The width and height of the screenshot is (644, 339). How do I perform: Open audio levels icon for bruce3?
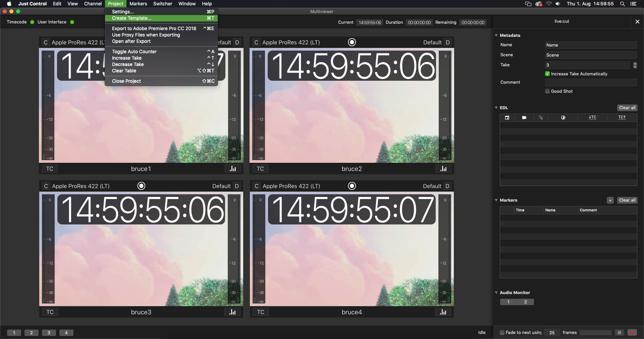[x=233, y=312]
